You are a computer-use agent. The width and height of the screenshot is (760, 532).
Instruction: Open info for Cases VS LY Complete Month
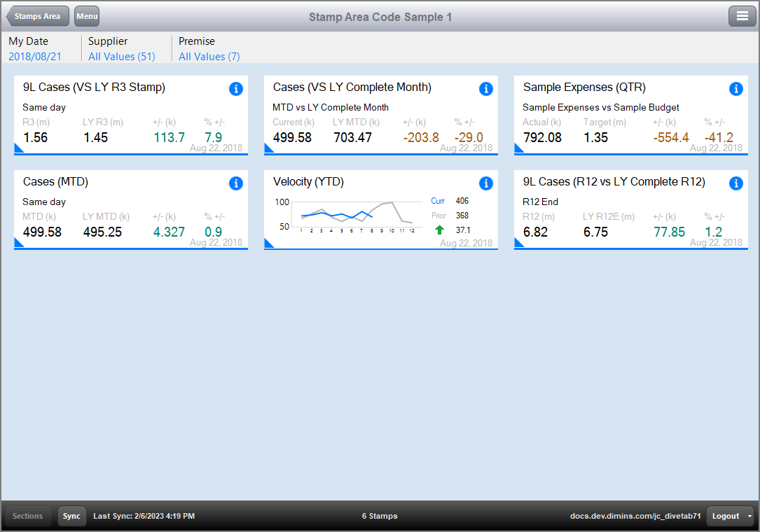[485, 89]
